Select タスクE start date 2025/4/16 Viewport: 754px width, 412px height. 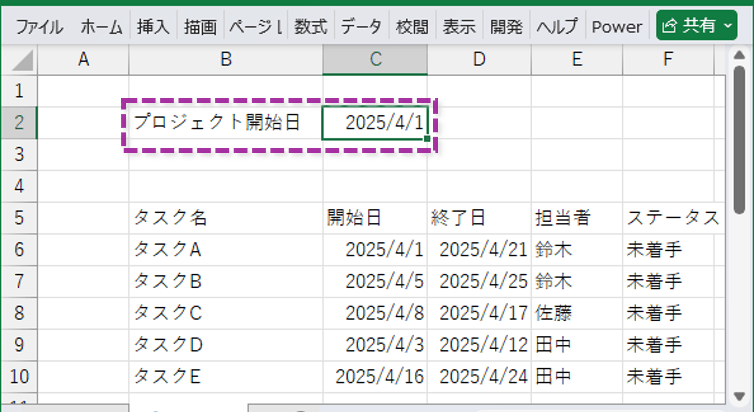(375, 376)
